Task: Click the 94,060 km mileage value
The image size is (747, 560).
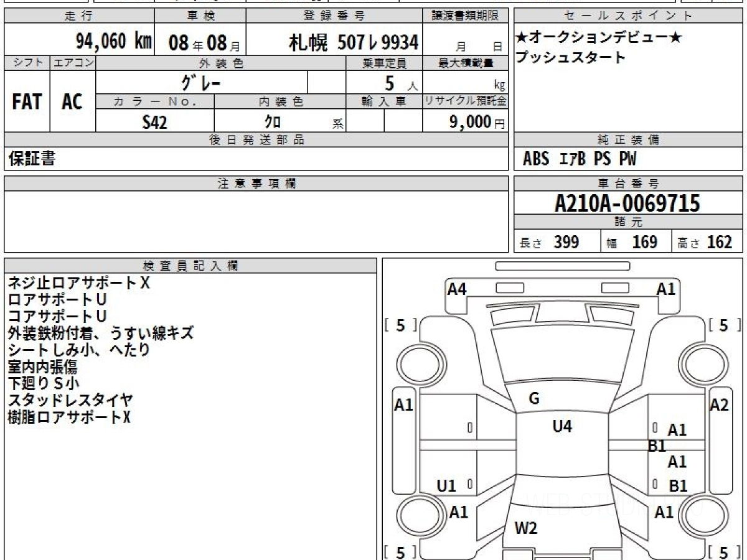Action: coord(113,42)
